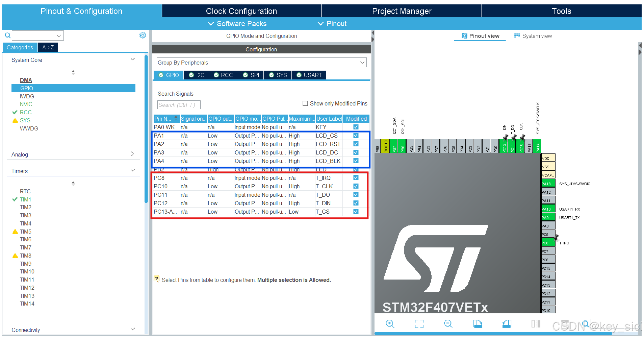
Task: Toggle Modified checkbox for PA0-WKUP row
Action: click(356, 127)
